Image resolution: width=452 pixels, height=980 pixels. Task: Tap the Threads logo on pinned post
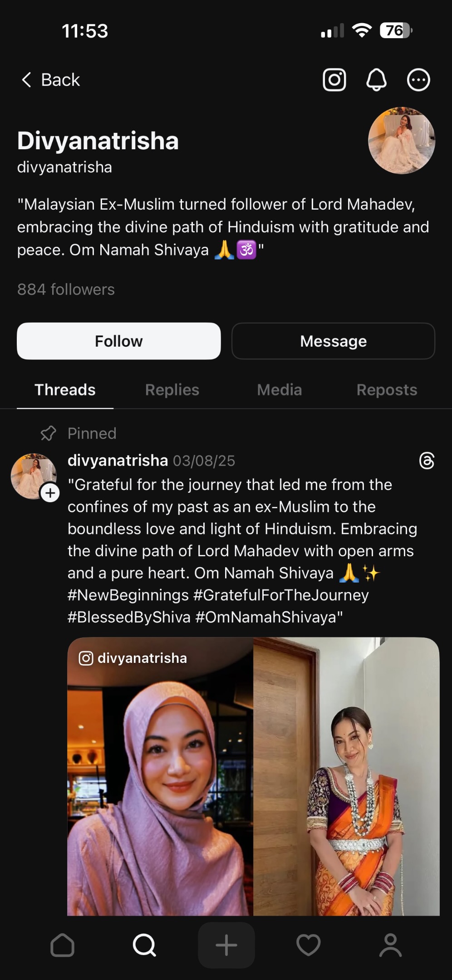427,461
